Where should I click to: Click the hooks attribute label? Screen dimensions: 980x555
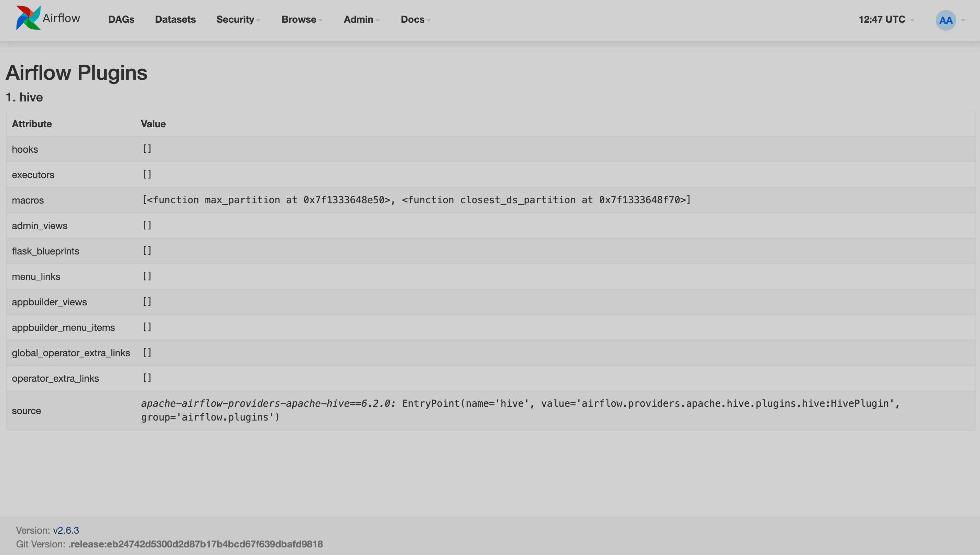coord(25,149)
